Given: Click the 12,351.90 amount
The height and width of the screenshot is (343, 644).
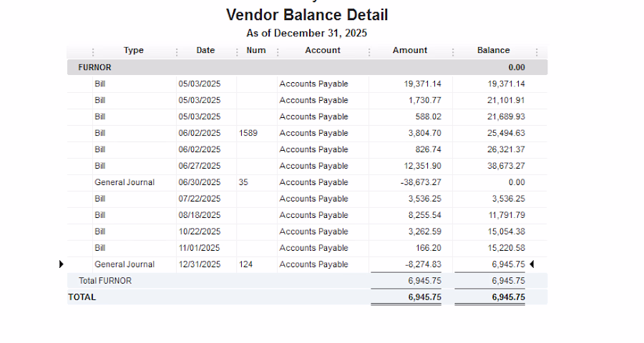Looking at the screenshot, I should coord(422,166).
